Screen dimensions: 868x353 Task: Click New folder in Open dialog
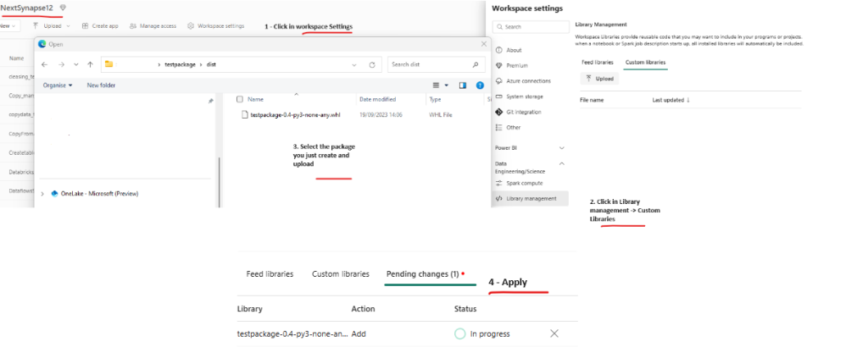[102, 85]
